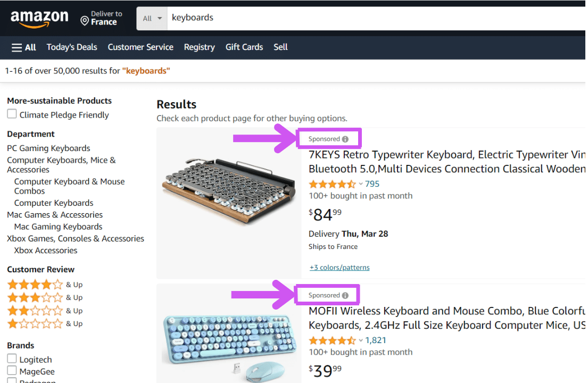The width and height of the screenshot is (588, 383).
Task: Expand rating popover for 7KEYS keyboard
Action: coord(360,184)
